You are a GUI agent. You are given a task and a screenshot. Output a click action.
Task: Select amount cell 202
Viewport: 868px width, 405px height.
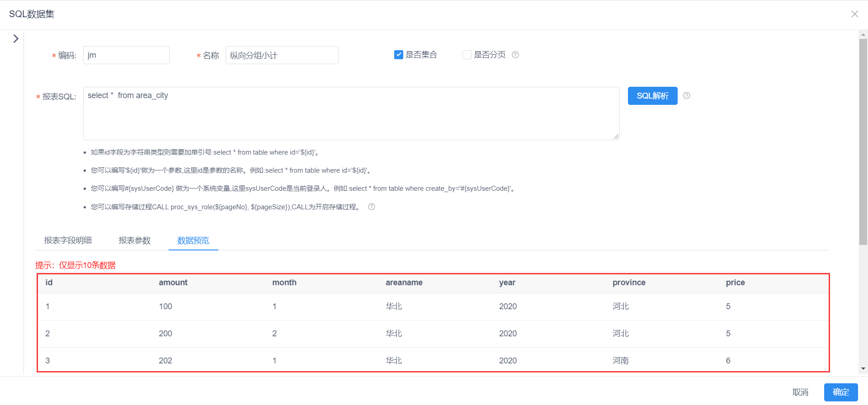coord(165,361)
